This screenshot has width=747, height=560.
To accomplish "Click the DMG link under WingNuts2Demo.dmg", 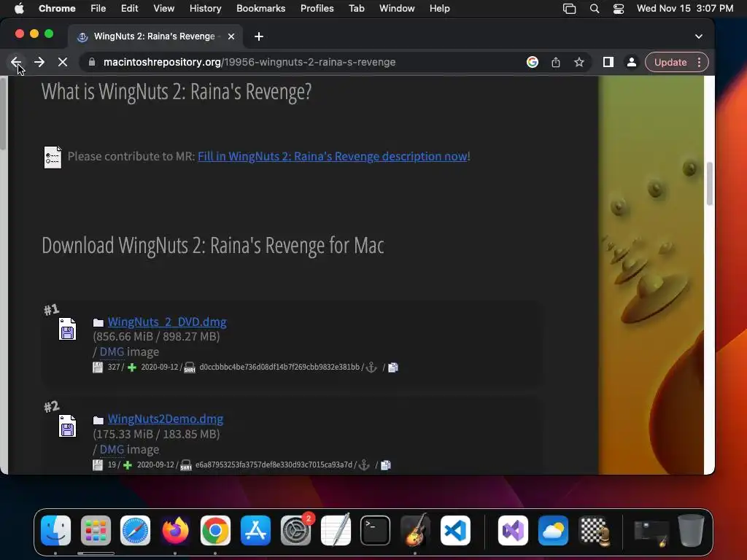I will pos(112,449).
